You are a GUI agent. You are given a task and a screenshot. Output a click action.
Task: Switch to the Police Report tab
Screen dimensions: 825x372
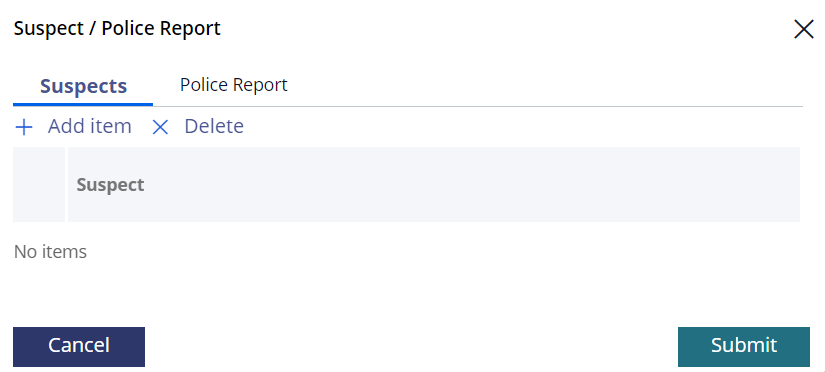pyautogui.click(x=234, y=85)
